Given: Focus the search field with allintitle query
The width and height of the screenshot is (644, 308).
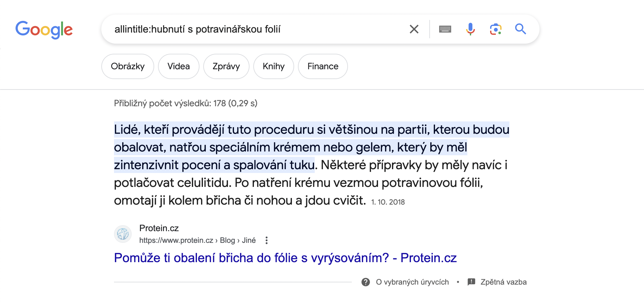Looking at the screenshot, I should click(253, 29).
